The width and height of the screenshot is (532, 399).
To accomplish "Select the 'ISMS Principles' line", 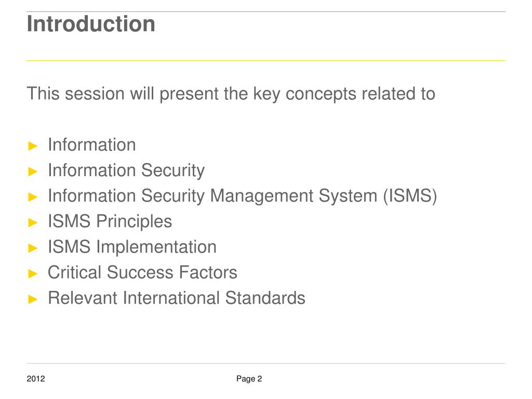I will coord(110,222).
